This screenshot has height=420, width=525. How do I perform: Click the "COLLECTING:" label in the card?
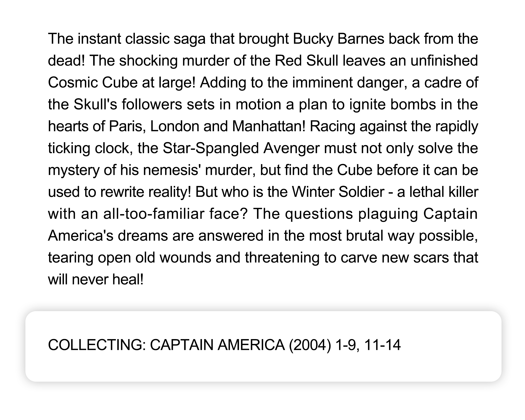tap(97, 345)
